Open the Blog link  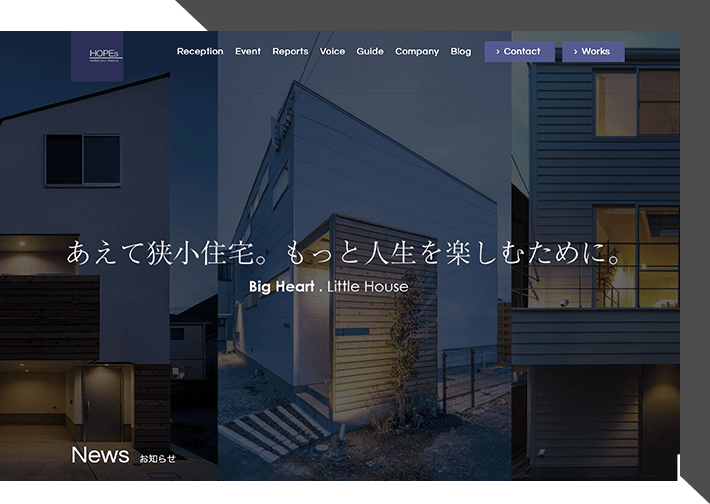(461, 52)
